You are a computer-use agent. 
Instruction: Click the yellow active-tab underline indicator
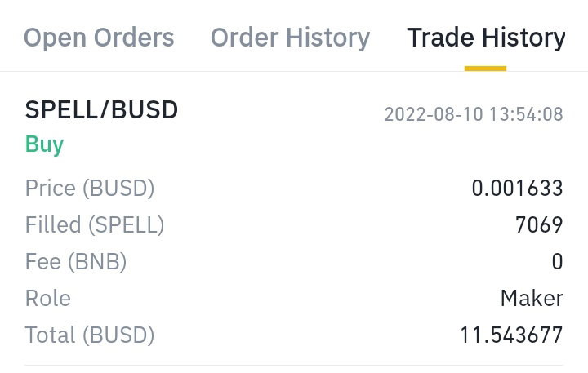(485, 69)
